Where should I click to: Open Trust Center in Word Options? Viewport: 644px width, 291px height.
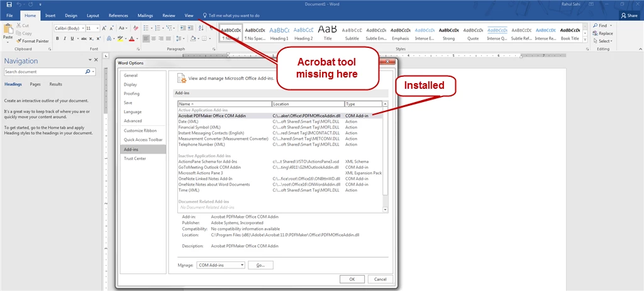[135, 159]
